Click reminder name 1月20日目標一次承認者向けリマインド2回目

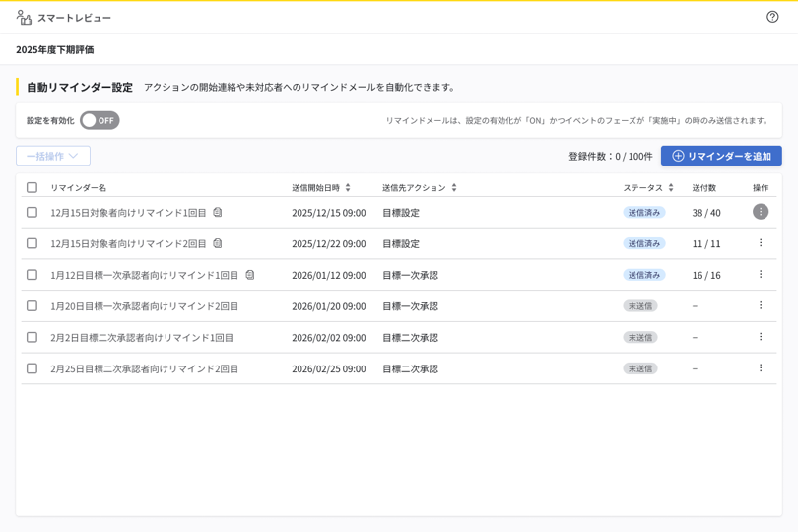145,306
